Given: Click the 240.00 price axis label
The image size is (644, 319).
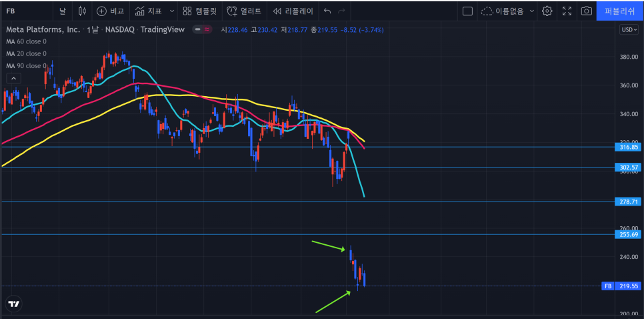Looking at the screenshot, I should tap(629, 257).
